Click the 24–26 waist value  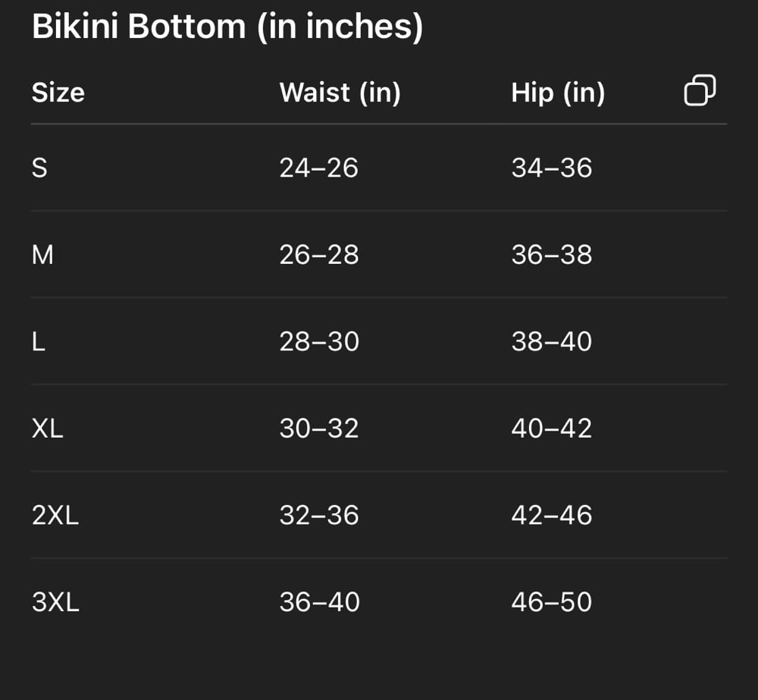[318, 168]
